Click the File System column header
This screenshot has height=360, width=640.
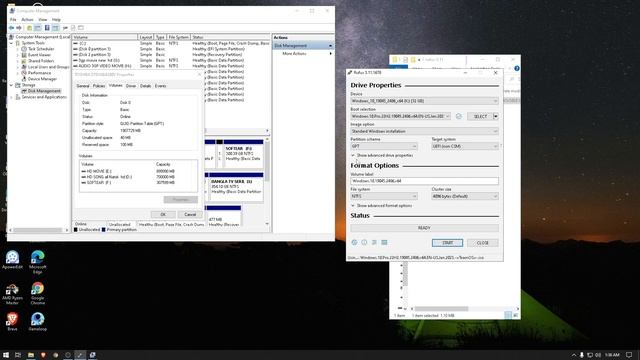point(179,37)
